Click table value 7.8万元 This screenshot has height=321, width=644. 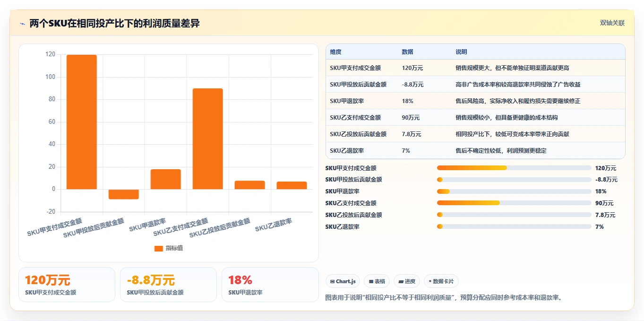412,134
